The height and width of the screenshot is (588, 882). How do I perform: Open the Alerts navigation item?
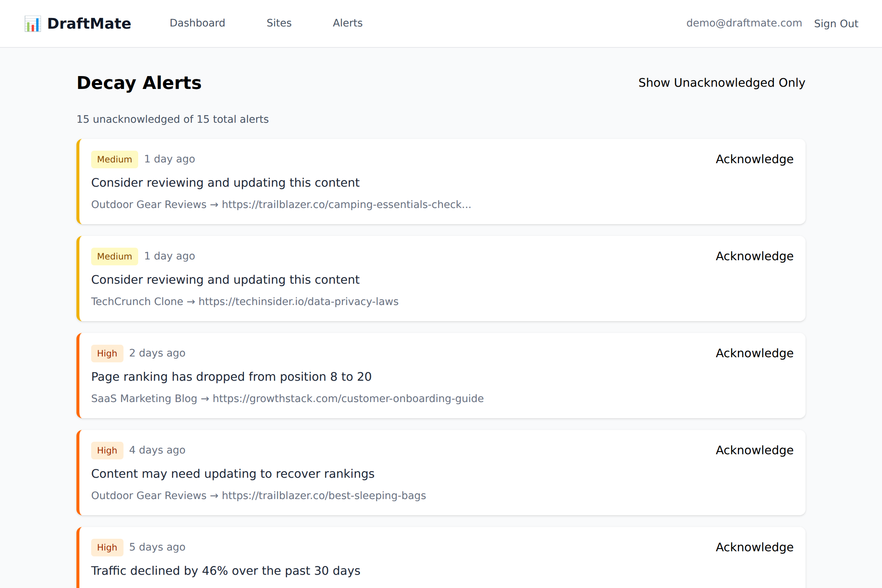(x=347, y=23)
